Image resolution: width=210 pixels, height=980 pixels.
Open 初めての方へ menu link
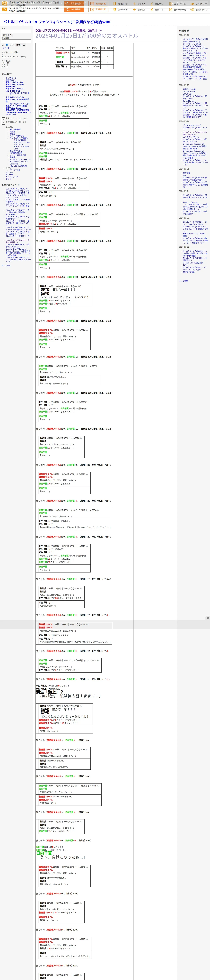pos(11,80)
